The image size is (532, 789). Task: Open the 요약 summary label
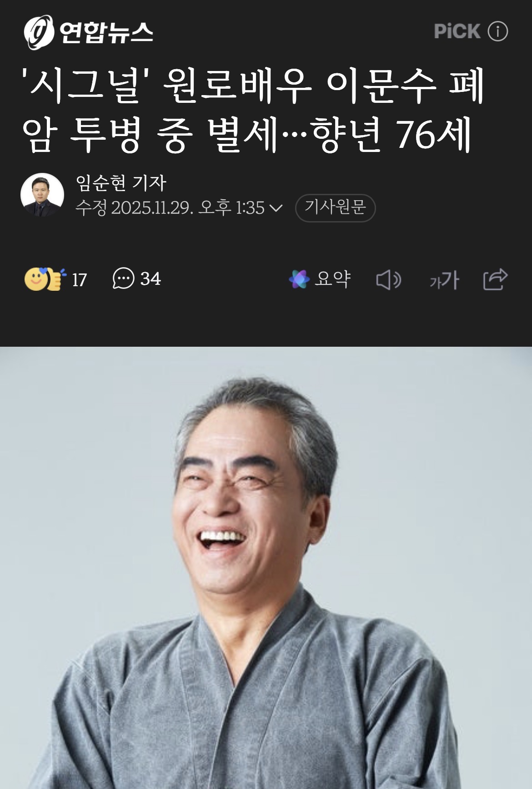point(333,279)
